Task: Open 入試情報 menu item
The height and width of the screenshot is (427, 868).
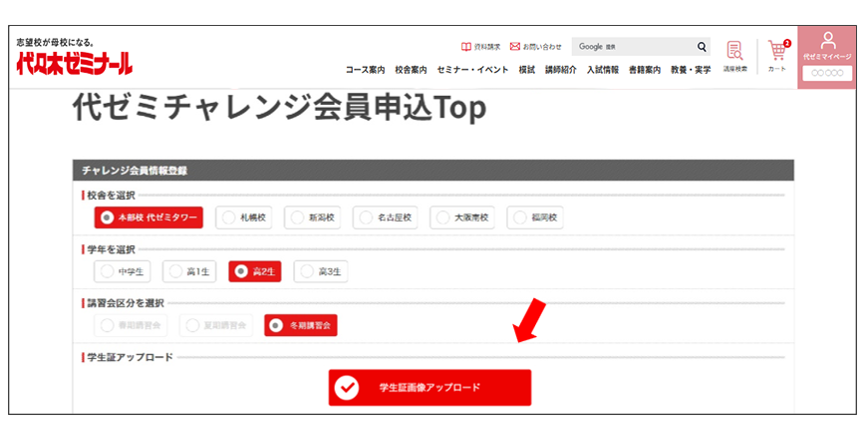Action: click(x=602, y=70)
